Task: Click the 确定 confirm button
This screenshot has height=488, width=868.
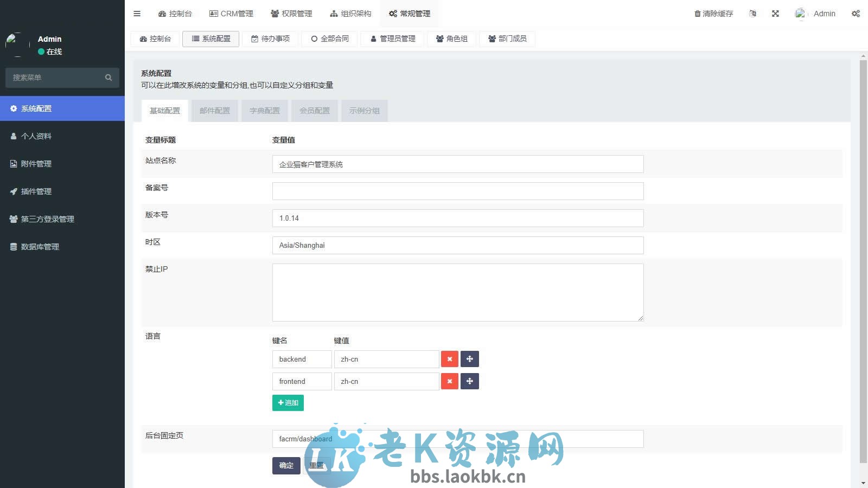Action: pos(286,465)
